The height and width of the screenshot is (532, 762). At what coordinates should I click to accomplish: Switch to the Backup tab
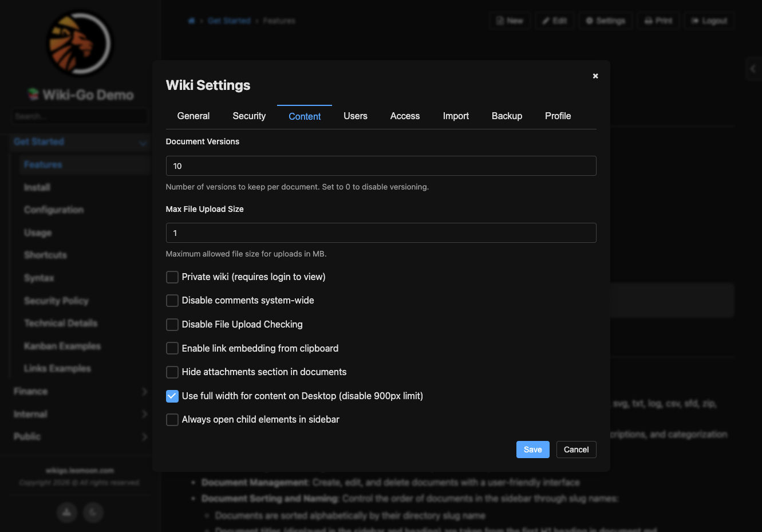507,116
